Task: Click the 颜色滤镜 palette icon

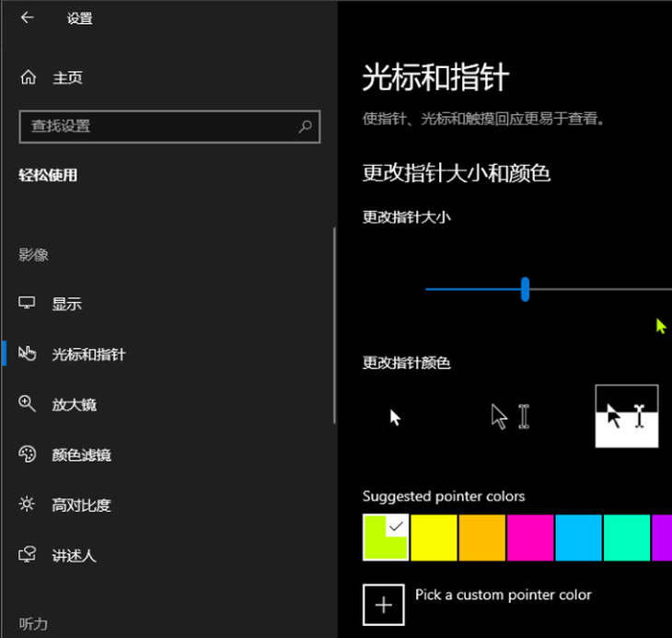Action: coord(27,454)
